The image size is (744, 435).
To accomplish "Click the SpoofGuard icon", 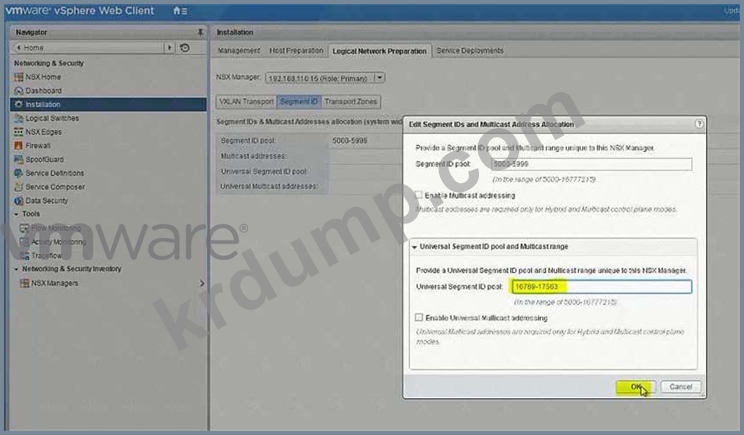I will coord(19,159).
